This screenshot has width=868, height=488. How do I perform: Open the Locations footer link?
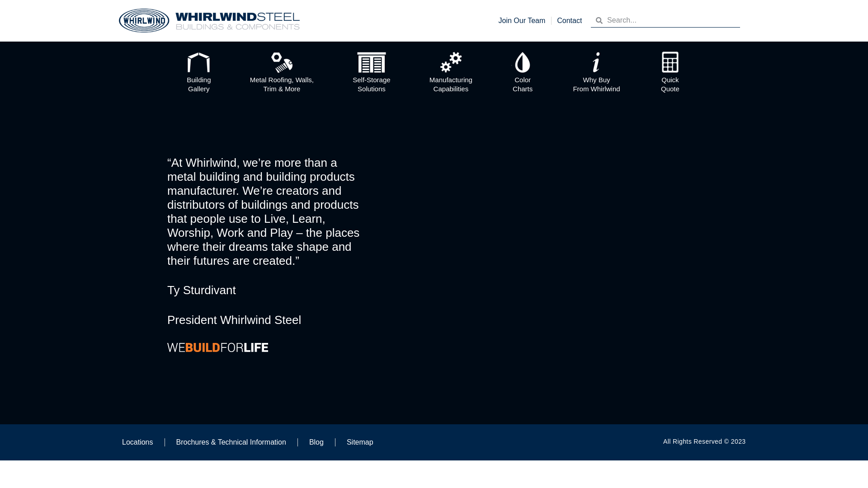137,442
